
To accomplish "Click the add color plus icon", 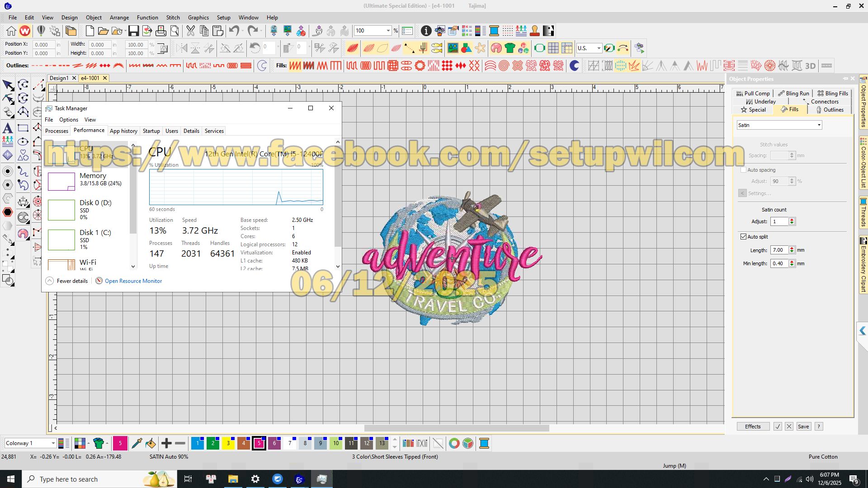I will [166, 443].
